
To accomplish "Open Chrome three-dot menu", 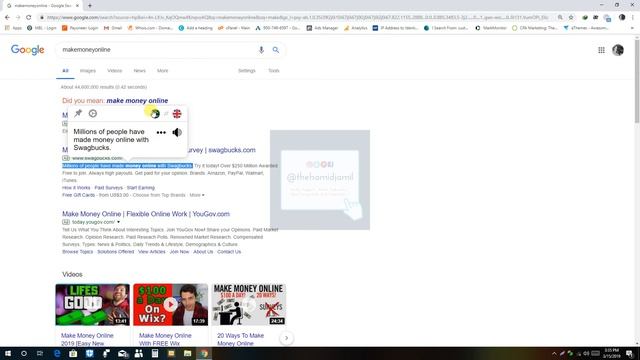I will pos(633,17).
